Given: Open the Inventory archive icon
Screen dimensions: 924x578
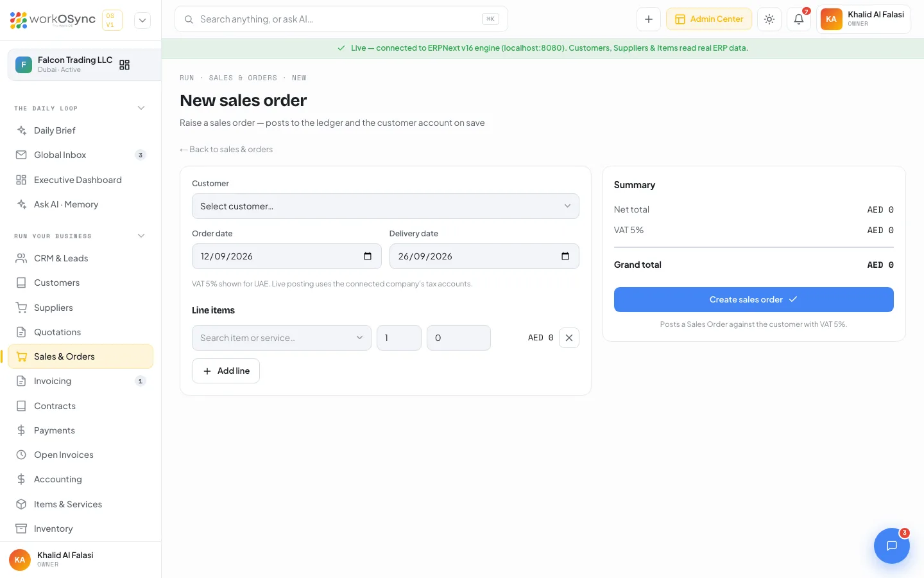Looking at the screenshot, I should 21,529.
